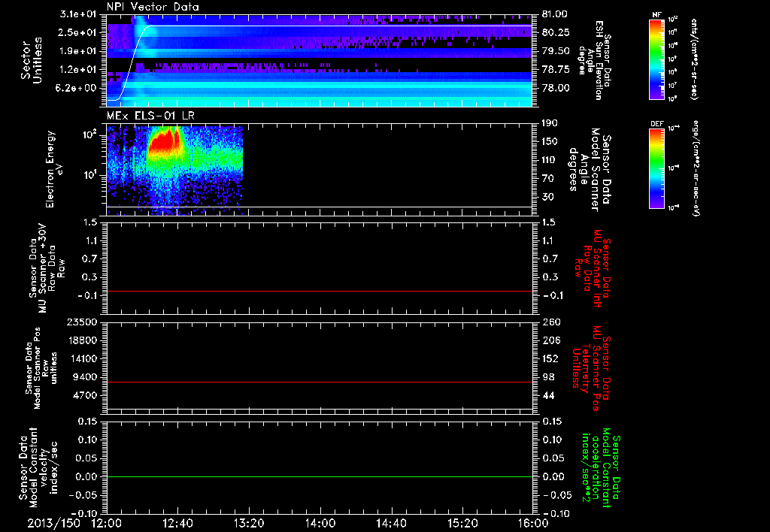This screenshot has height=532, width=770.
Task: Click the DEF rainbow color bar
Action: 656,168
